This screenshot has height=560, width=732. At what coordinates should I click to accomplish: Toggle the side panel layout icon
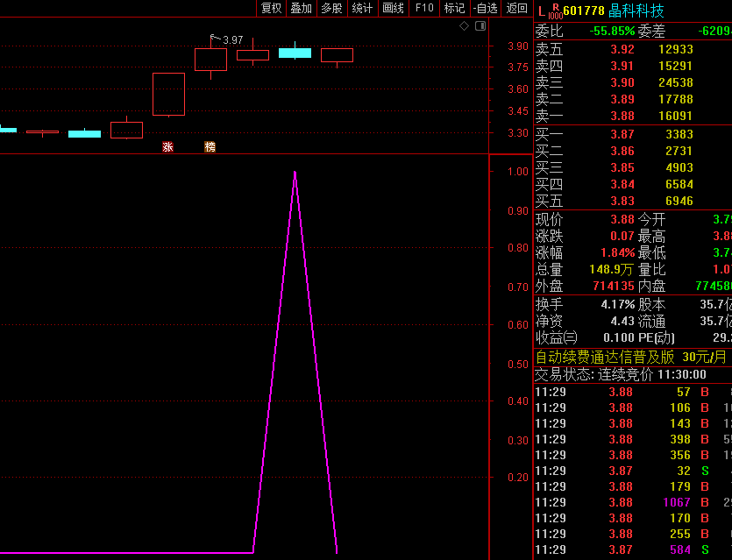click(480, 26)
